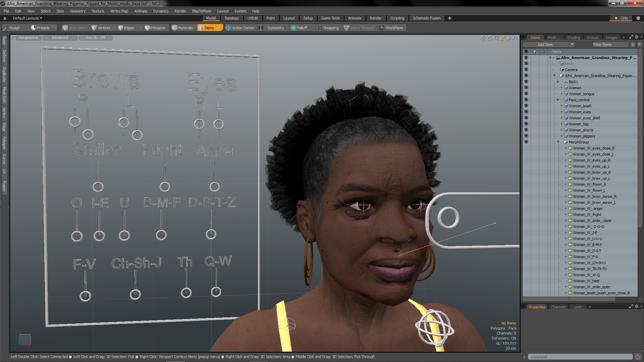Open the Action Center options
Viewport: 644px width, 362px height.
pos(240,28)
